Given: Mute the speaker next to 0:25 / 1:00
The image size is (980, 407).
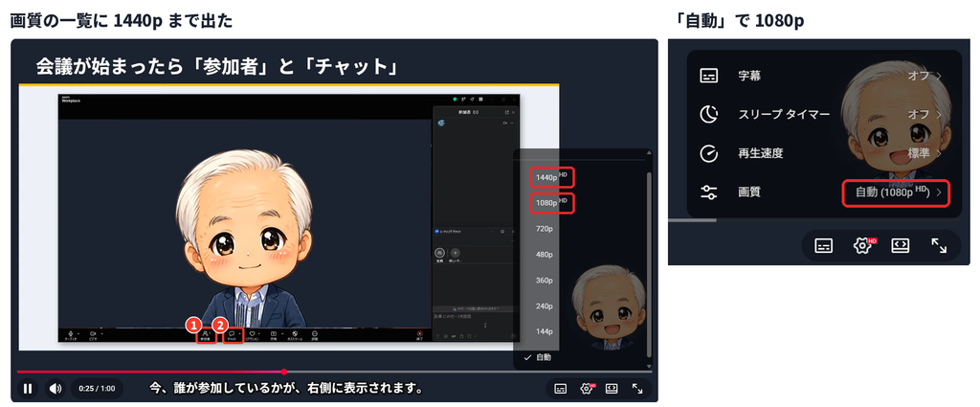Looking at the screenshot, I should point(56,388).
